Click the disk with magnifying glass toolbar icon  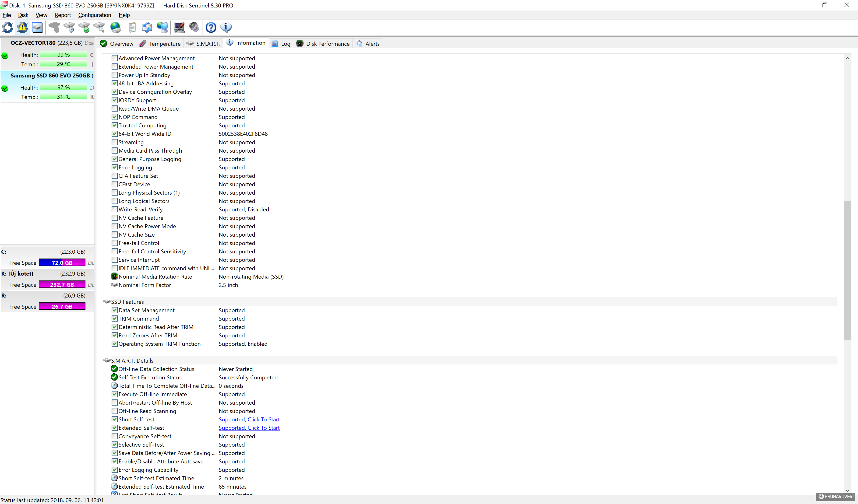coord(99,27)
